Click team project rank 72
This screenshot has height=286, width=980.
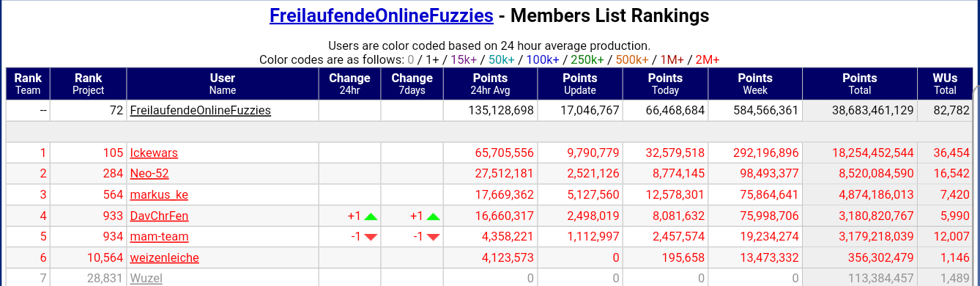[117, 111]
